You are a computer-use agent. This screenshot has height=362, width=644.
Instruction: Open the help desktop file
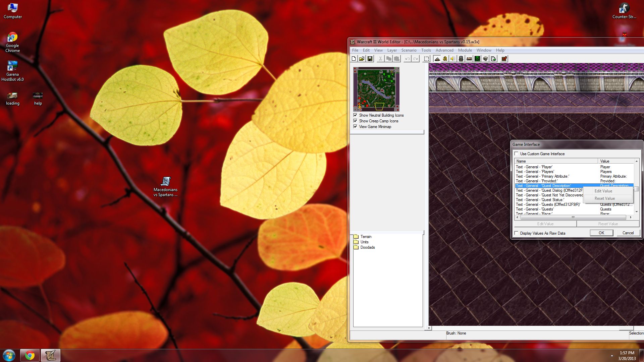38,99
